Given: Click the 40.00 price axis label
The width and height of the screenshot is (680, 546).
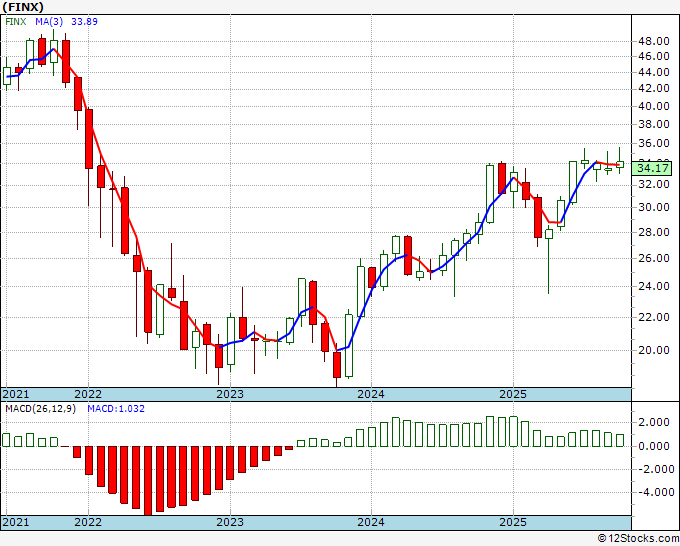Looking at the screenshot, I should pos(654,106).
